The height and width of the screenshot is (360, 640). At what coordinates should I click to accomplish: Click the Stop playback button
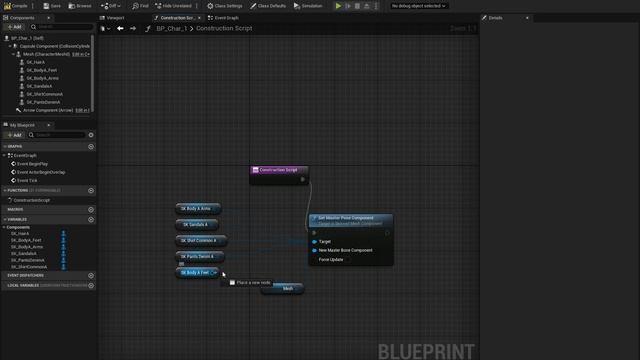click(357, 6)
